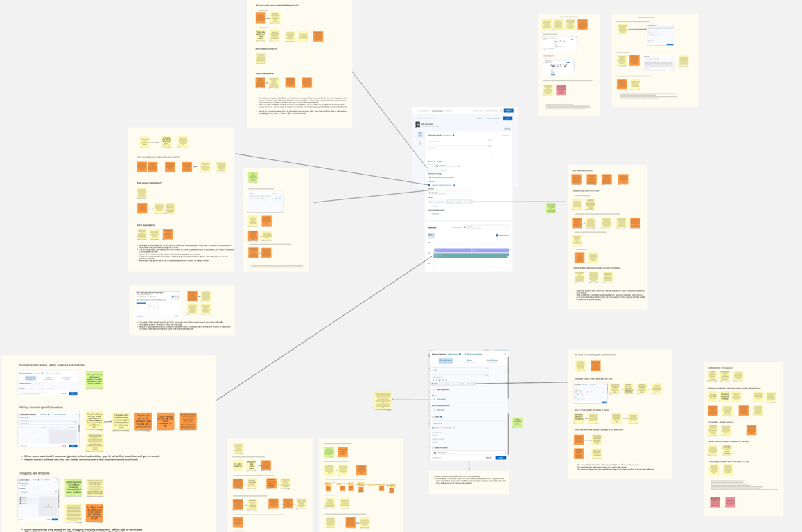
Task: Open the Timezone dropdown in Workshop details
Action: click(451, 193)
